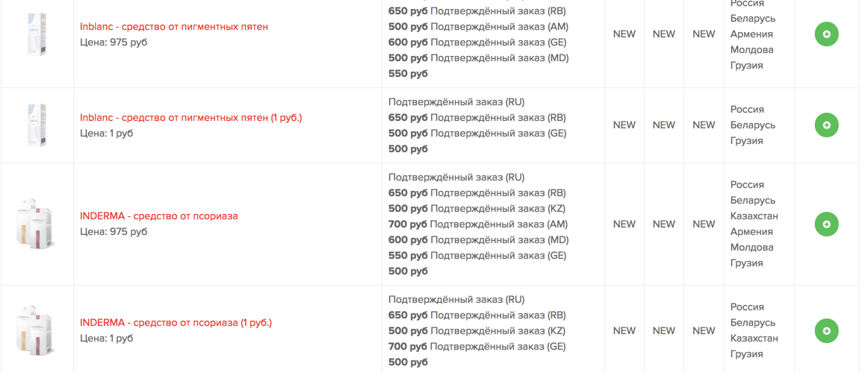The height and width of the screenshot is (373, 868).
Task: Click Inblanc 975 руб product thumbnail
Action: [37, 34]
